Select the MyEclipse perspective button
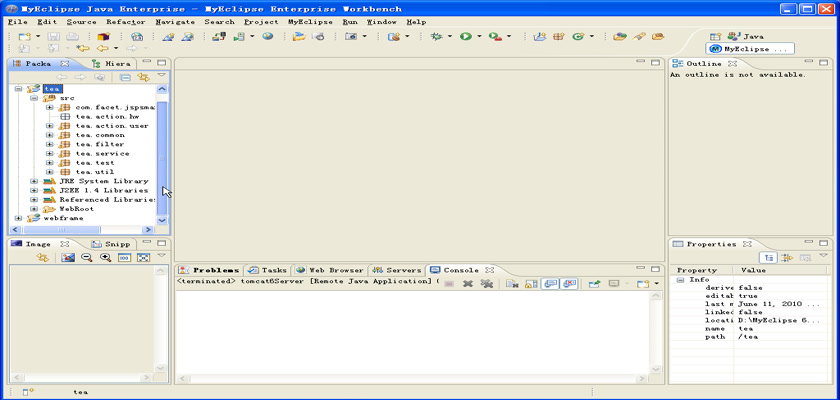Screen dimensions: 840x400 [x=749, y=49]
